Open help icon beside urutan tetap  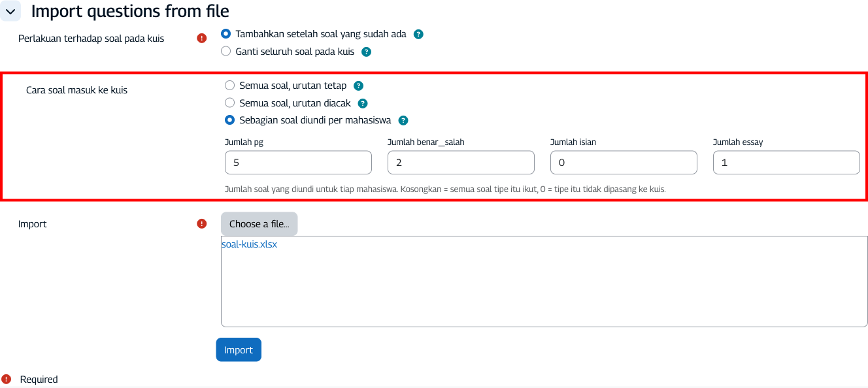[358, 86]
